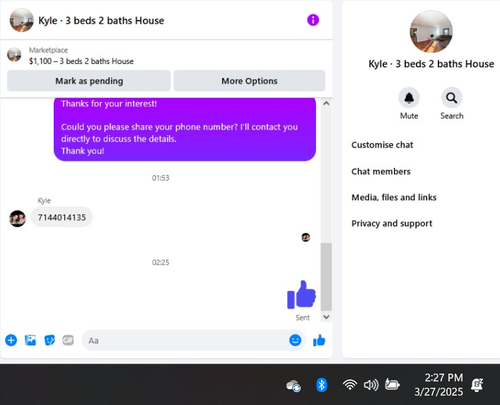Open taskbar clock 2:27 PM 3/27/2025

(x=439, y=385)
